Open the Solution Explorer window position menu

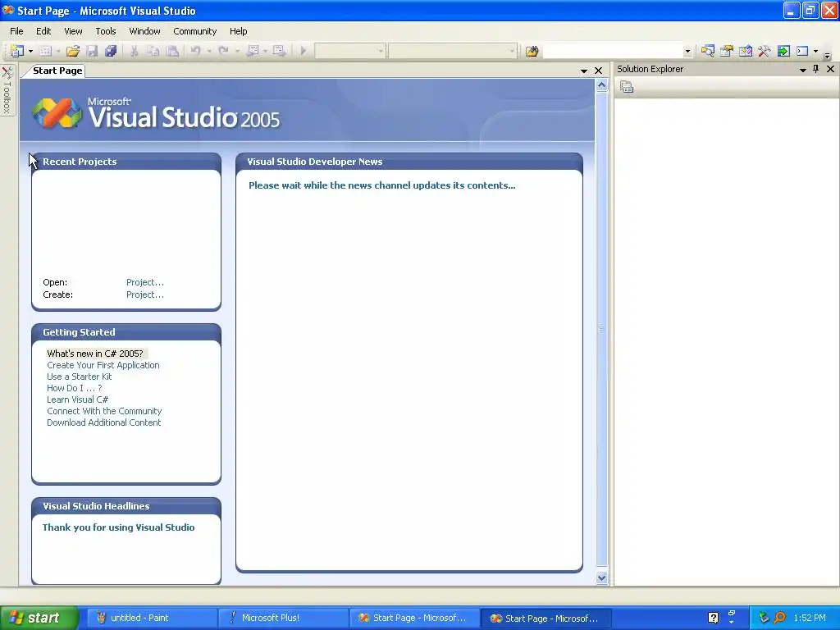click(802, 70)
